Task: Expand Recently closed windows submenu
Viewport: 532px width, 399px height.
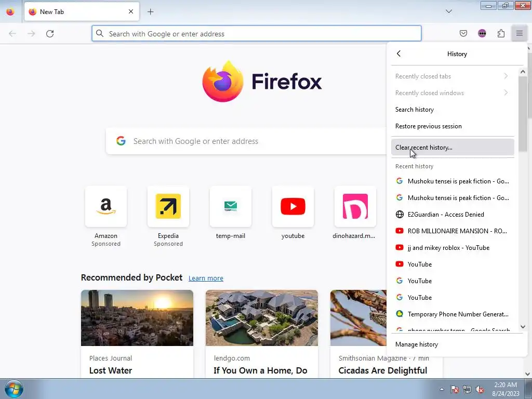Action: 453,92
